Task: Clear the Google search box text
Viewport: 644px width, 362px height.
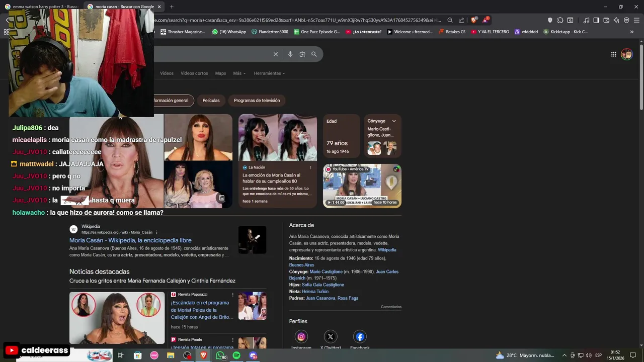Action: [x=275, y=54]
